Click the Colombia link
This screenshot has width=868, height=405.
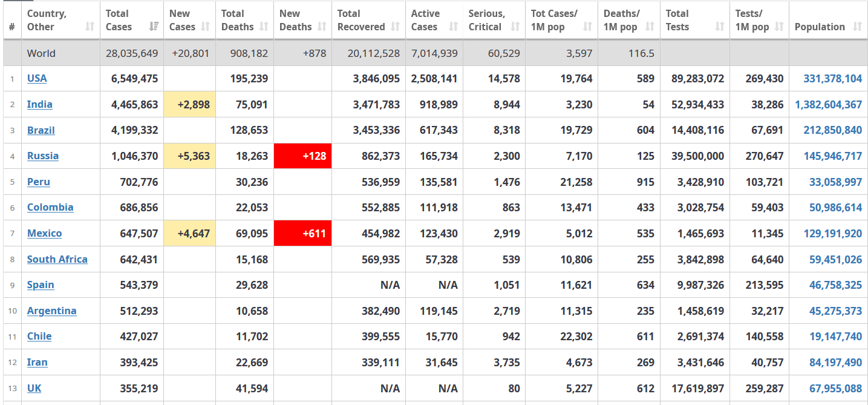50,207
